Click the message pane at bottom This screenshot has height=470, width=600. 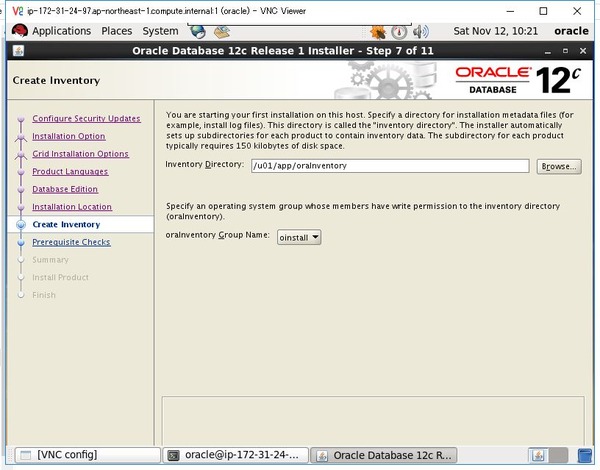(373, 421)
